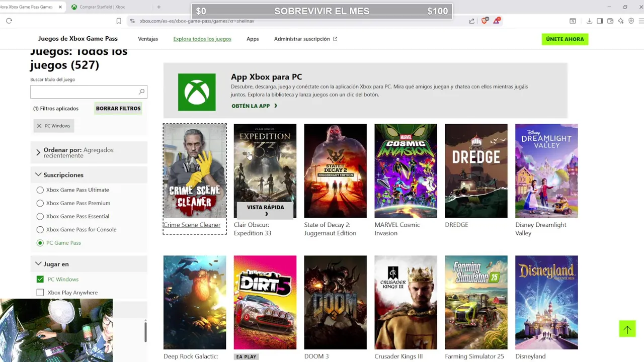Select Xbox Game Pass Premium radio

(x=40, y=203)
